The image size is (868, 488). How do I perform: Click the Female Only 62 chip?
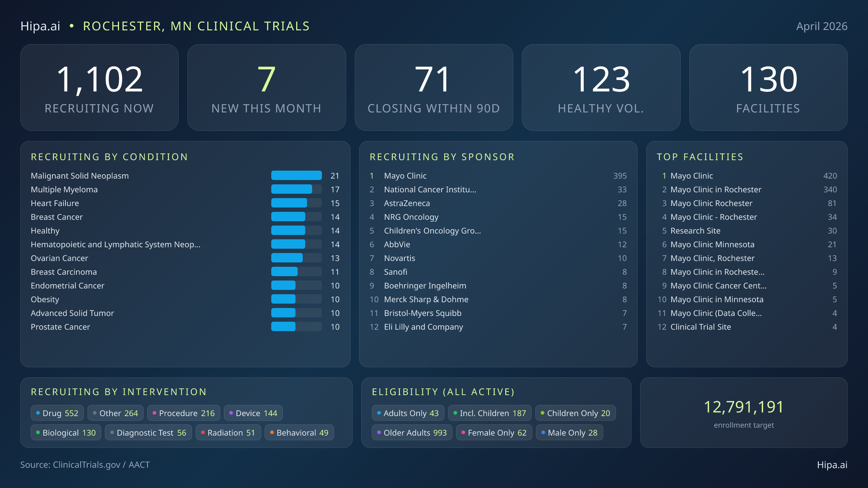tap(494, 432)
